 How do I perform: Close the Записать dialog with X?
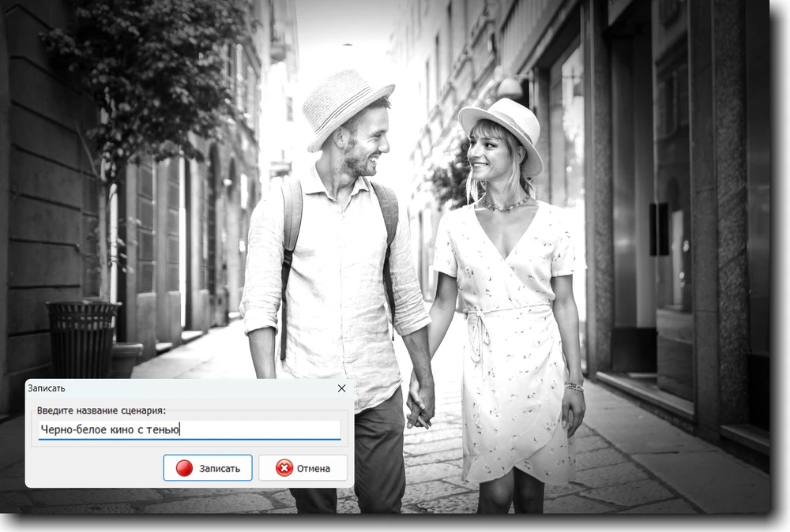341,388
